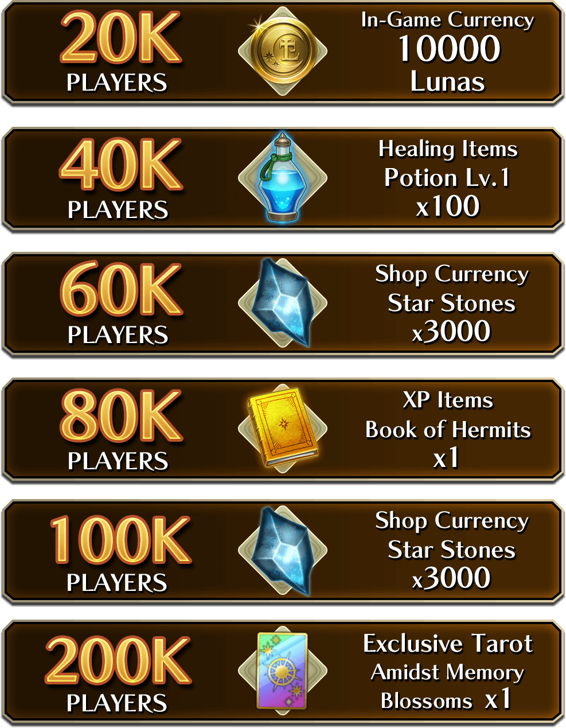
Task: Click the 80K PLAYERS milestone label
Action: click(x=120, y=430)
